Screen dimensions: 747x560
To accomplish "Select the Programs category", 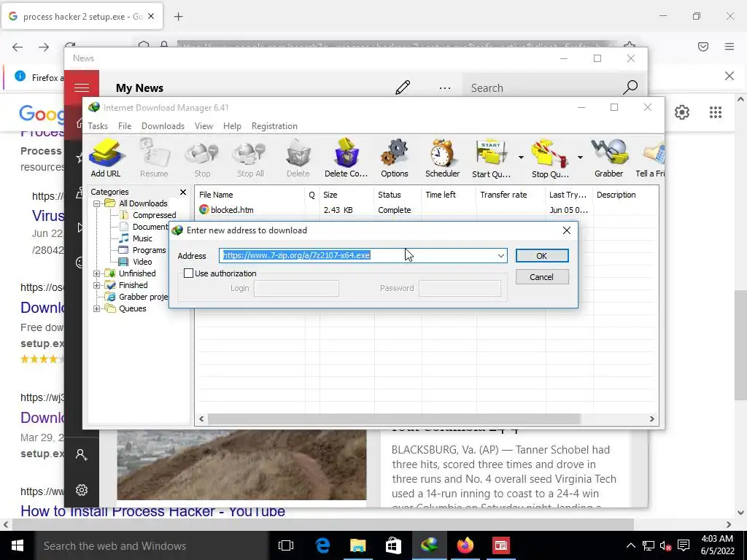I will (149, 251).
